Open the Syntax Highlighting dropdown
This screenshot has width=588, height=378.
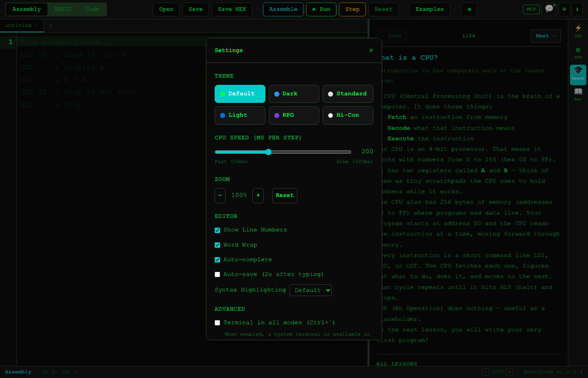pyautogui.click(x=310, y=290)
